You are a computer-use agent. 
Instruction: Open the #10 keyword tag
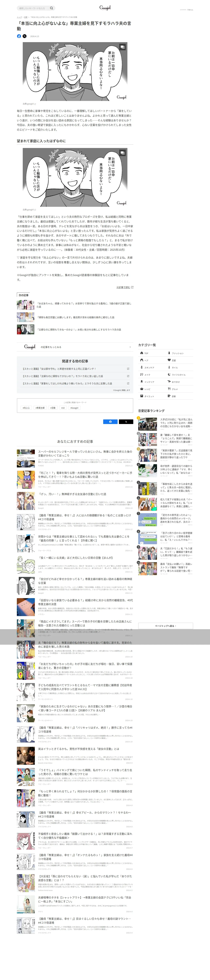click(63, 408)
